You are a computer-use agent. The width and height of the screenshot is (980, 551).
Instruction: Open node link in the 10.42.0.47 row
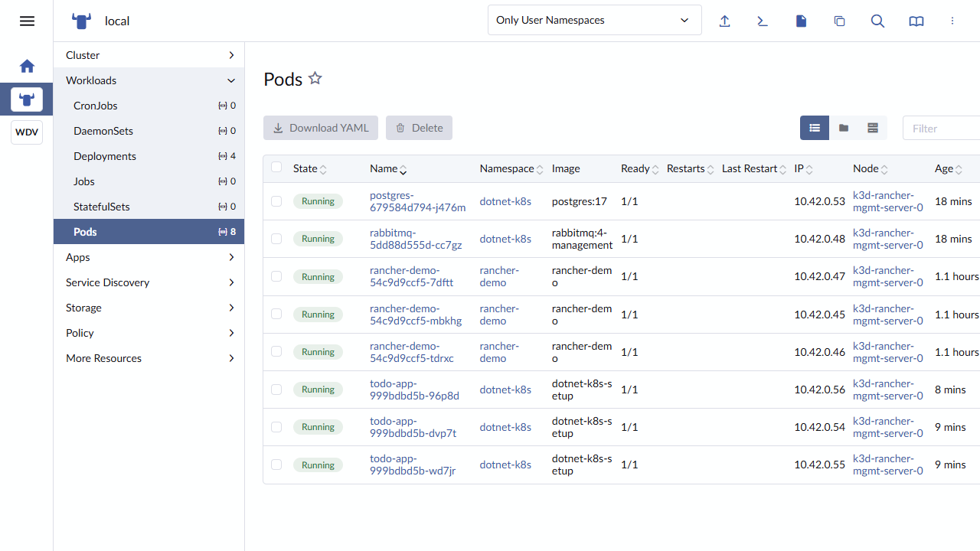click(x=888, y=276)
